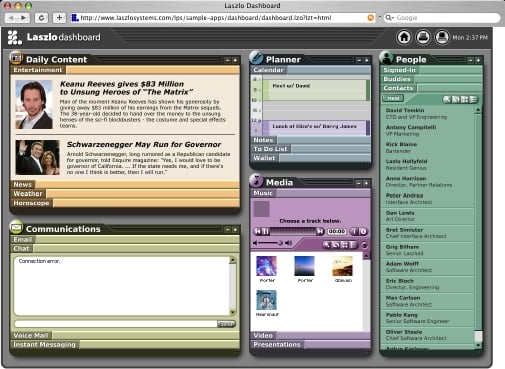Toggle the '1' button in Media player

(355, 231)
